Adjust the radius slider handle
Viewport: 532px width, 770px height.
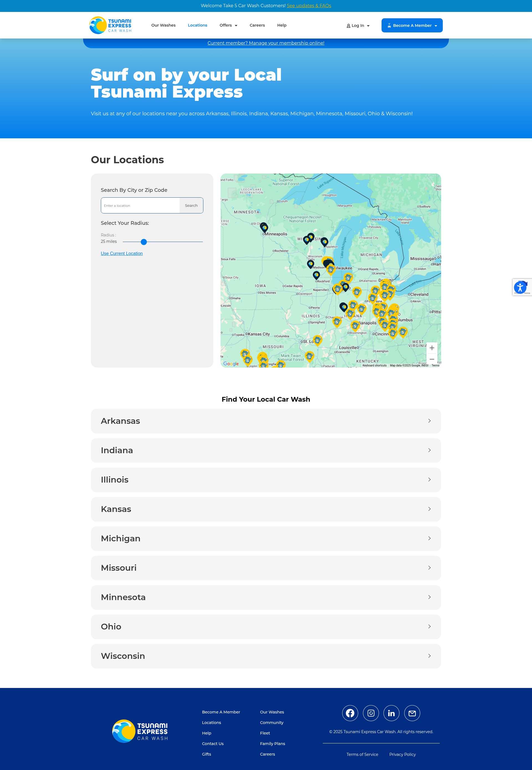pyautogui.click(x=144, y=242)
